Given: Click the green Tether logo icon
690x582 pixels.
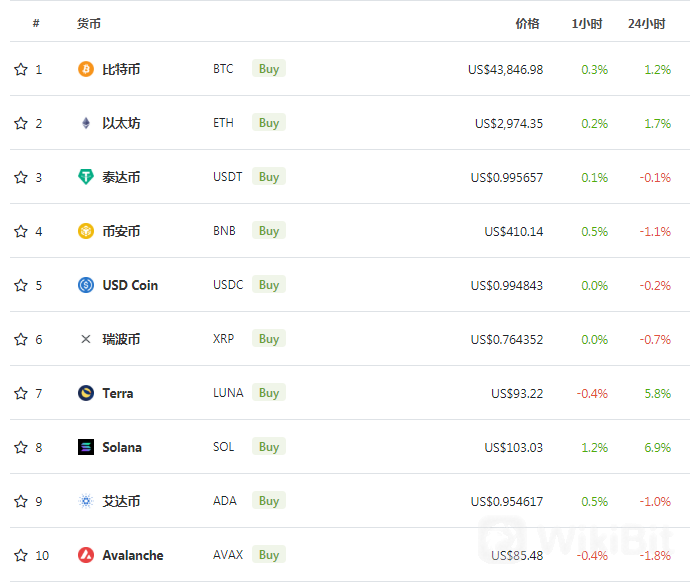Looking at the screenshot, I should [x=86, y=177].
